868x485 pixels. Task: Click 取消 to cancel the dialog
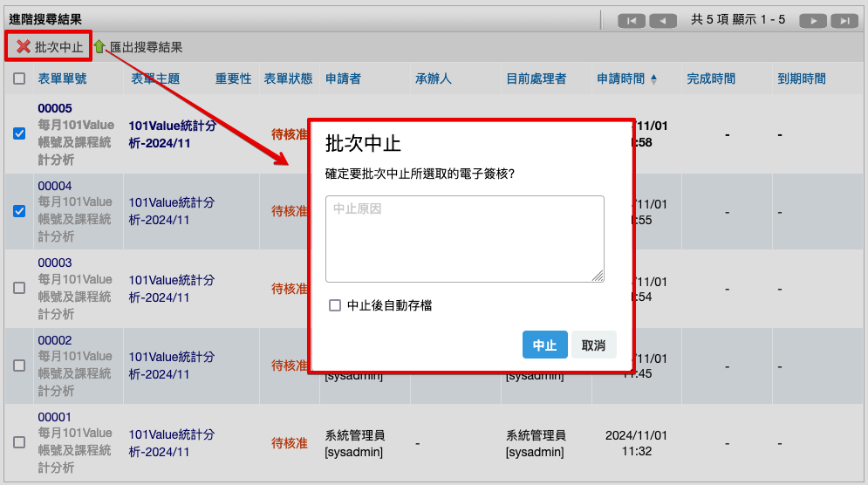[593, 345]
